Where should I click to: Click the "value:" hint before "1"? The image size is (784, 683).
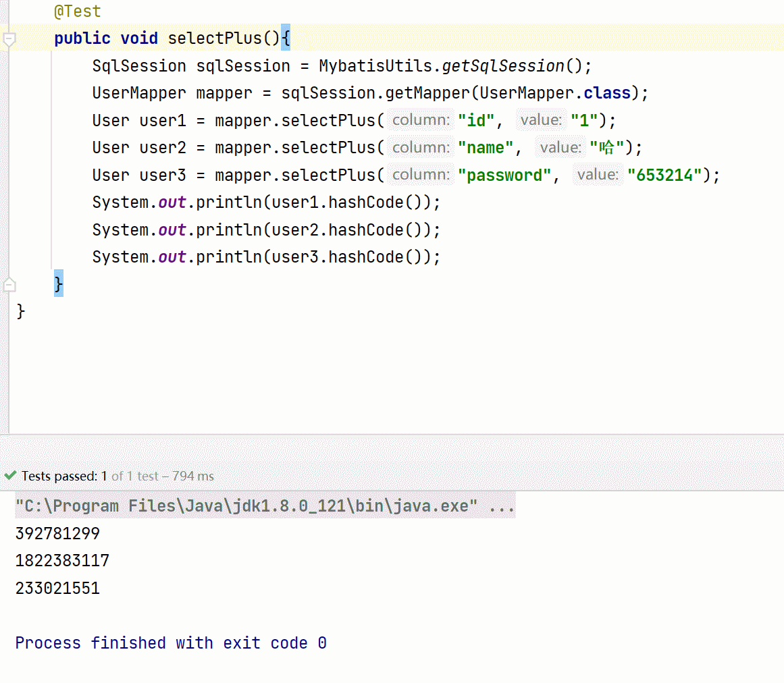pyautogui.click(x=541, y=120)
